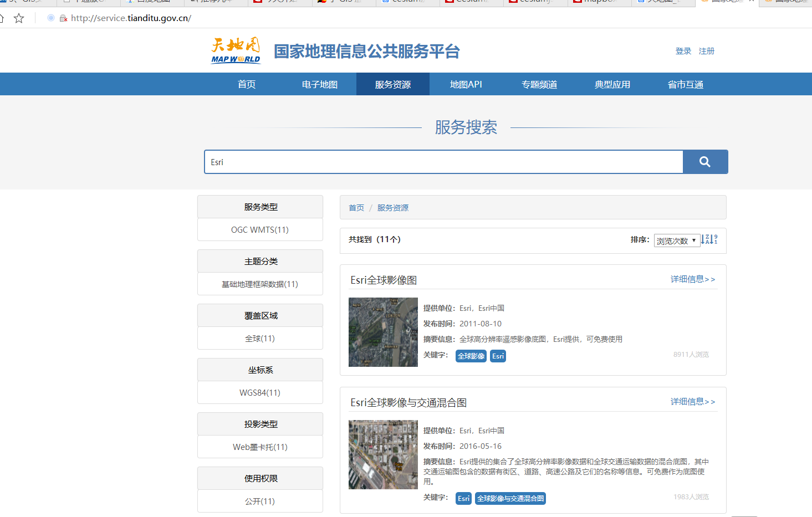The image size is (812, 517).
Task: Click the 全球影像 keyword tag
Action: tap(471, 356)
